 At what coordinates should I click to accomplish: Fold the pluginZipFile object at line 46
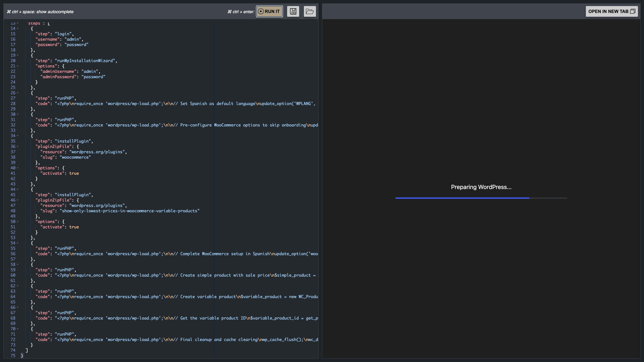[x=18, y=200]
